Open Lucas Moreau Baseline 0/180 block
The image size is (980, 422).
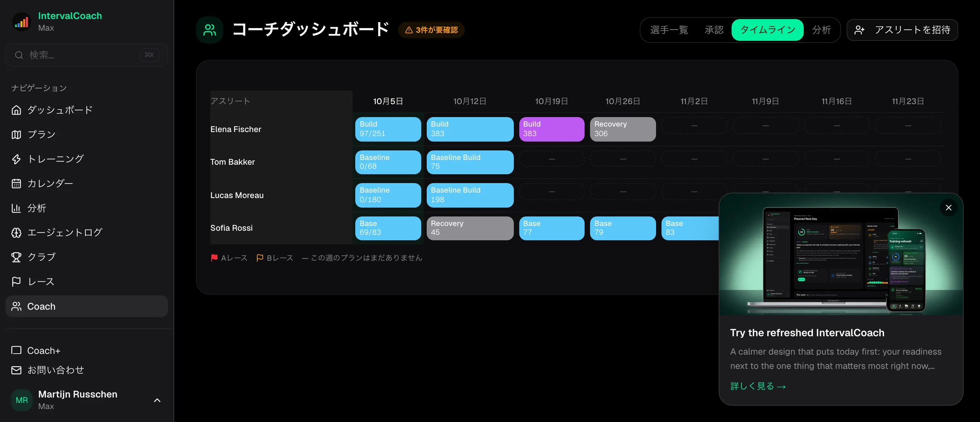(388, 195)
